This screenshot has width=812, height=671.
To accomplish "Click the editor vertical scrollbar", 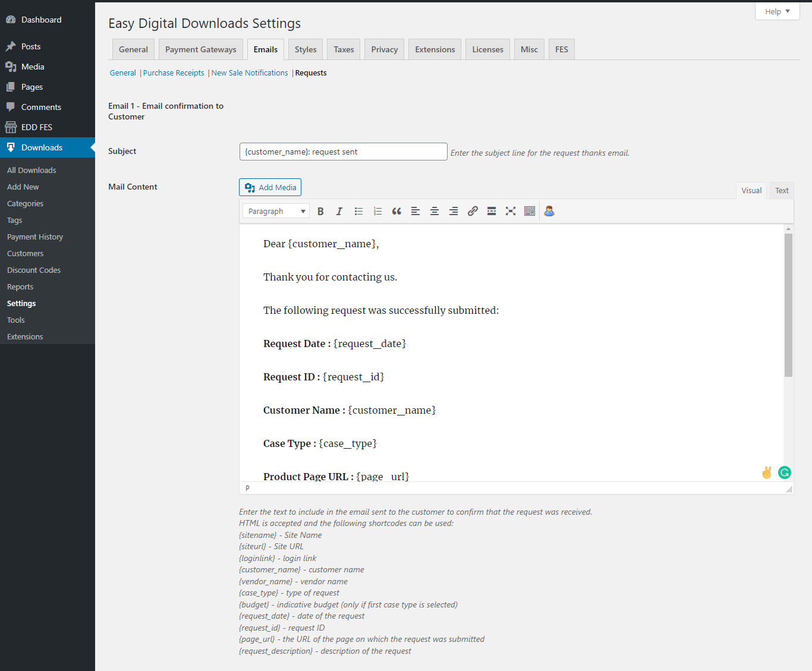I will [788, 305].
